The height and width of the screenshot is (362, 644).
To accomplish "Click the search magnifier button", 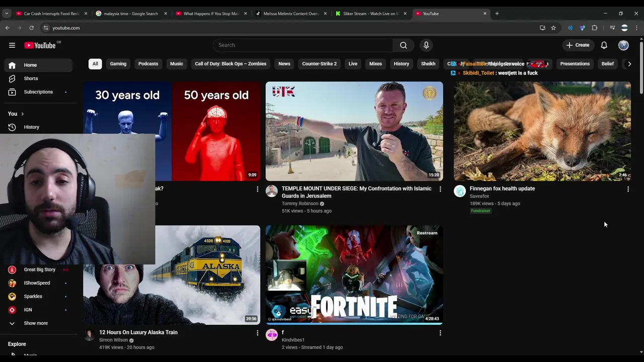I will pyautogui.click(x=404, y=45).
